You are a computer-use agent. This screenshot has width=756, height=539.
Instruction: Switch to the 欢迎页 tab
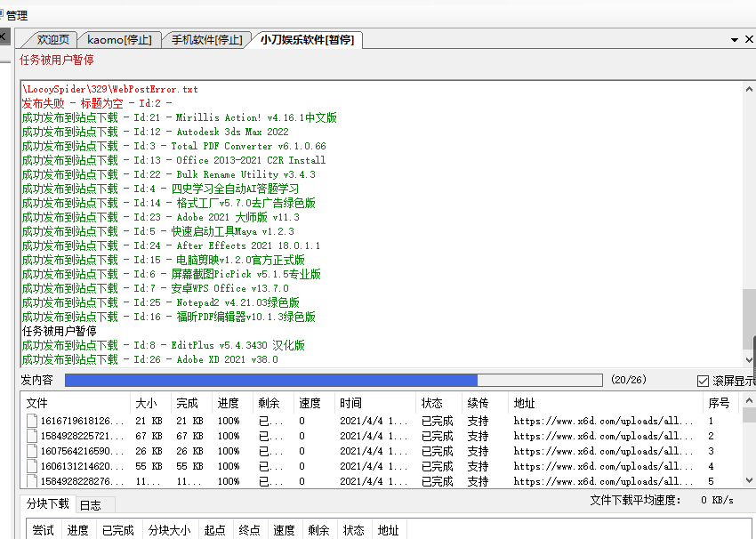[53, 39]
